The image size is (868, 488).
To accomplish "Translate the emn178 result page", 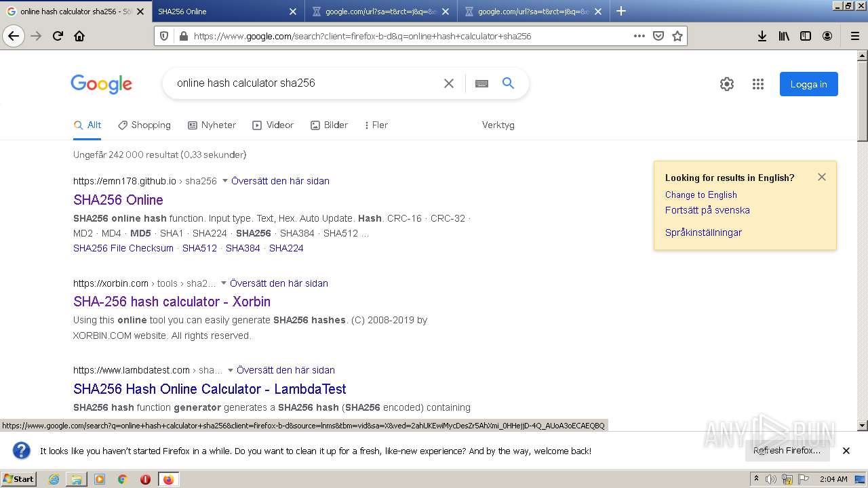I will pos(280,181).
